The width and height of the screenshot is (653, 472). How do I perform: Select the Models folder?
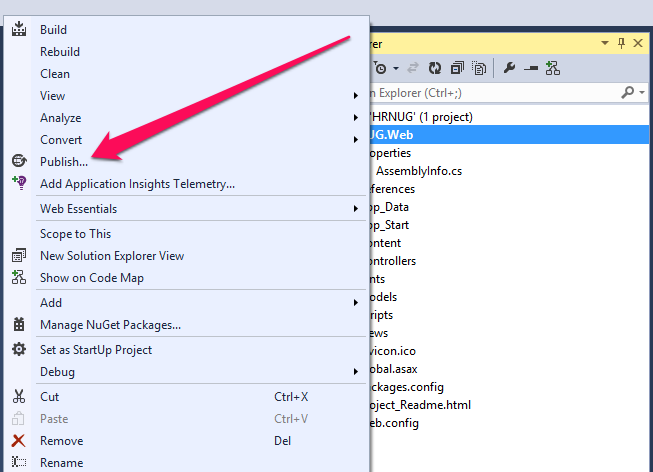(383, 297)
